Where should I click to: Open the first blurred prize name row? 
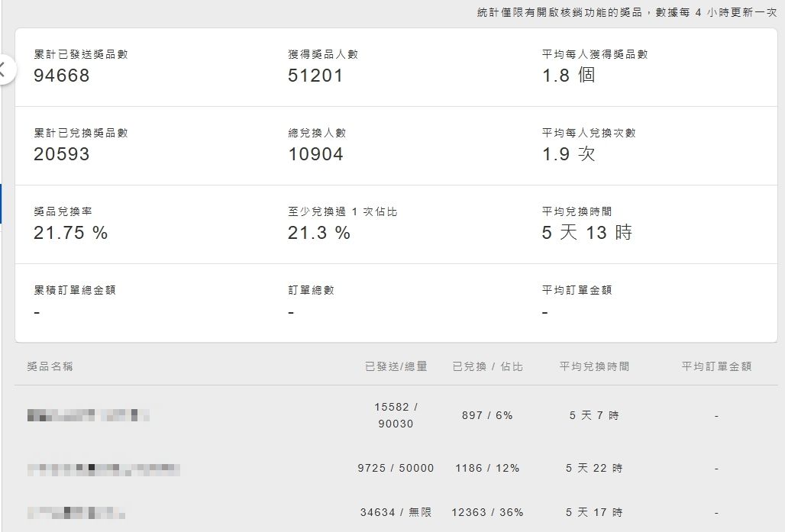coord(88,416)
